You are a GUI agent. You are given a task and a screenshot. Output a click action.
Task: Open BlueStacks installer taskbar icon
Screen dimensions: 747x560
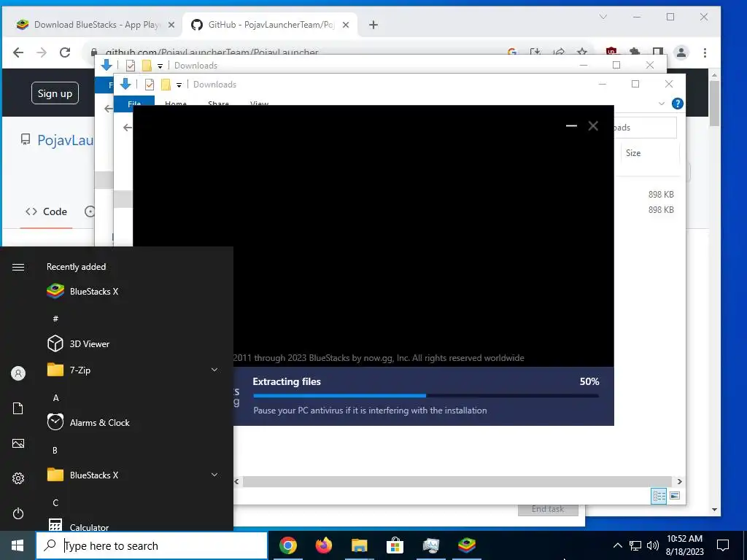click(466, 545)
